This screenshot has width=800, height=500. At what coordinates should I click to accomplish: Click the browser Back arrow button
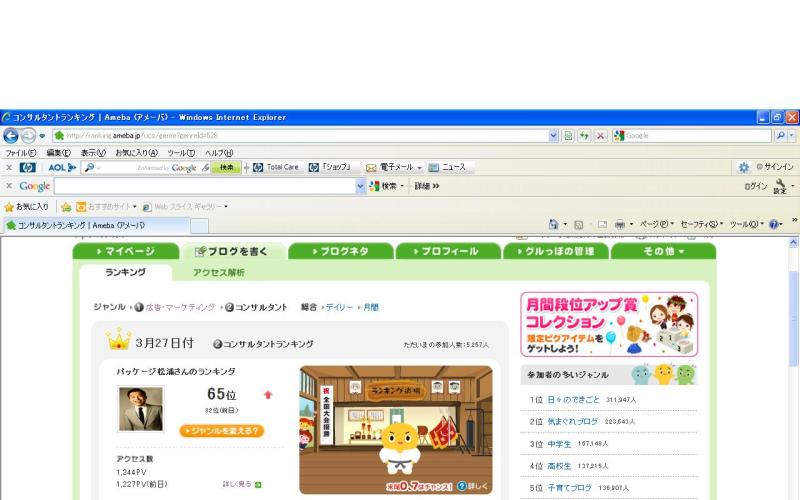(x=11, y=135)
